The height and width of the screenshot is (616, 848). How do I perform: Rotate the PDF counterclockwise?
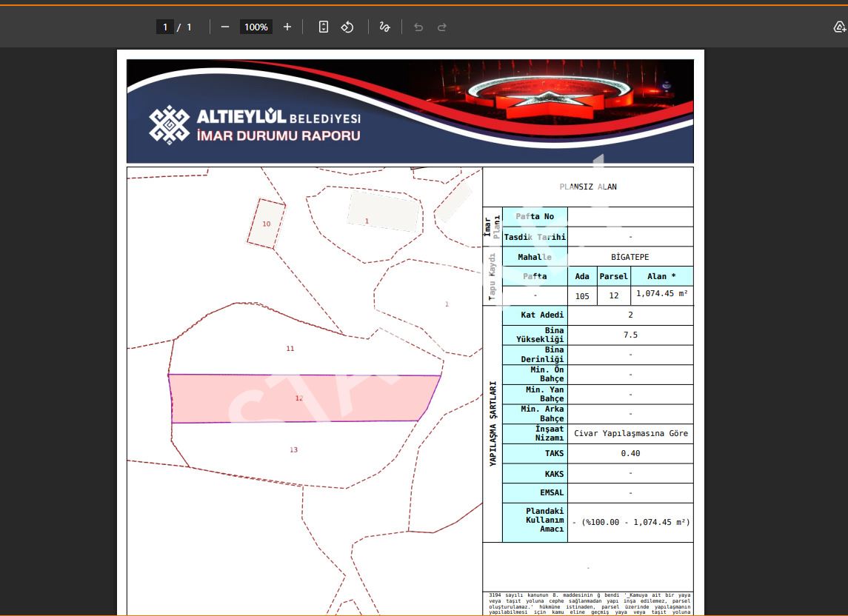tap(347, 27)
